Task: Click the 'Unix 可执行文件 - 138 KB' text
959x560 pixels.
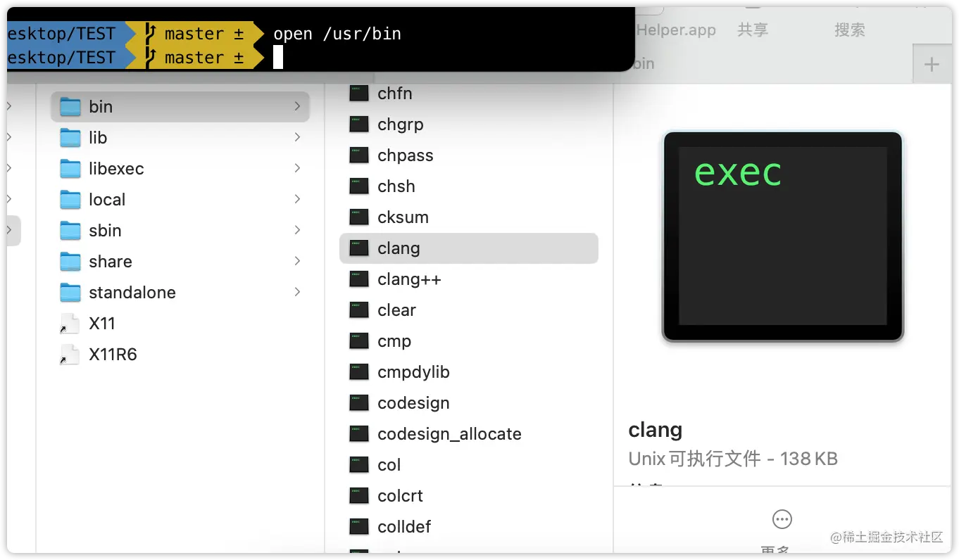Action: [x=733, y=459]
